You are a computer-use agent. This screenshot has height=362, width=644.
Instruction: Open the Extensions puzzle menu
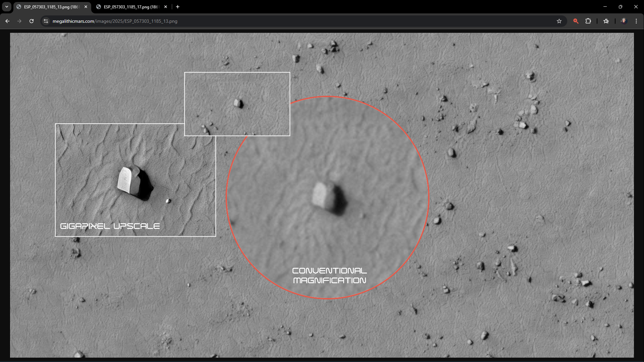point(588,21)
